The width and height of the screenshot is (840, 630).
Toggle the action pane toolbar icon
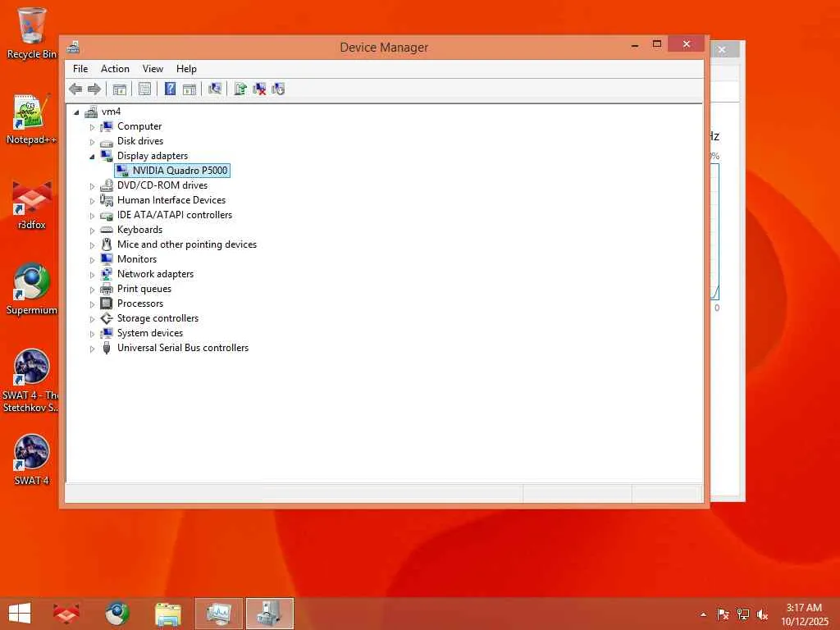189,89
